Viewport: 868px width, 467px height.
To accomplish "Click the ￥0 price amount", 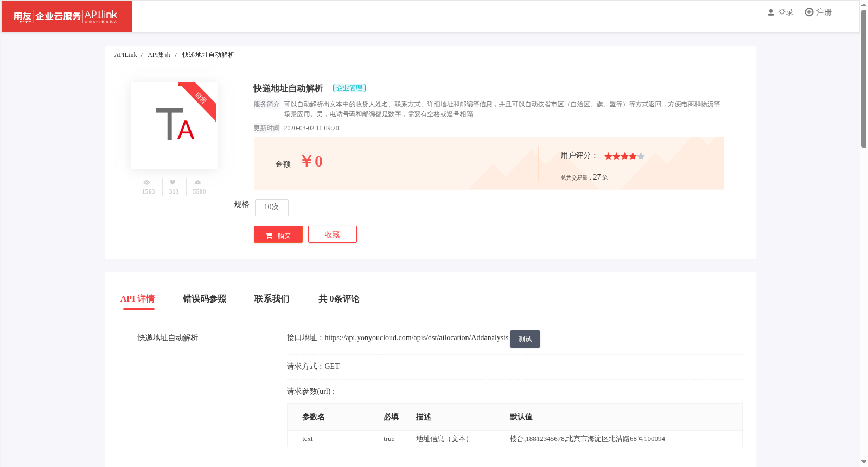I will (x=312, y=162).
